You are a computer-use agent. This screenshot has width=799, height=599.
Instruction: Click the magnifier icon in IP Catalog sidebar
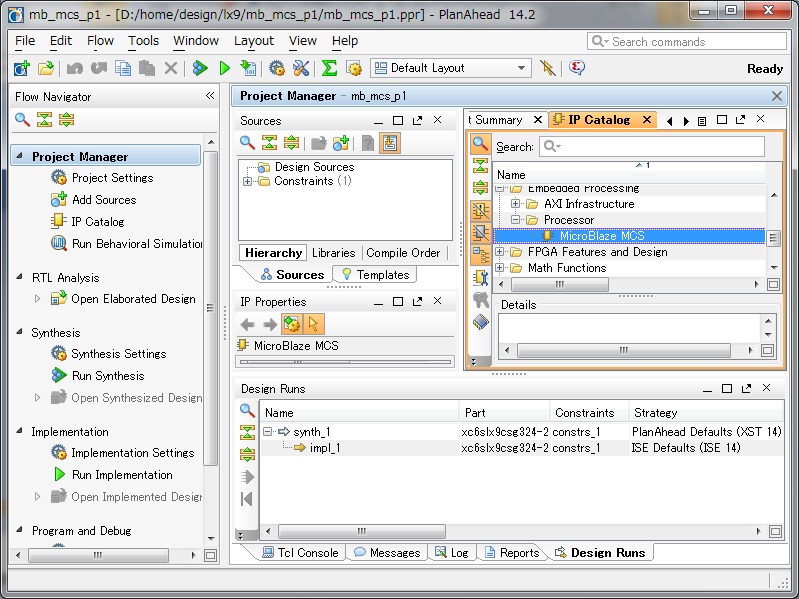481,144
